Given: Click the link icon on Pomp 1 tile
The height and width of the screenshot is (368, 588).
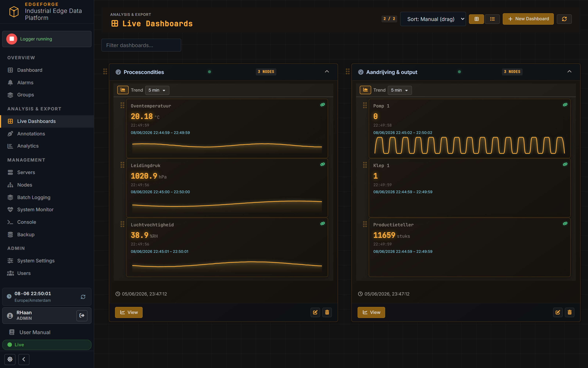Looking at the screenshot, I should pyautogui.click(x=565, y=105).
